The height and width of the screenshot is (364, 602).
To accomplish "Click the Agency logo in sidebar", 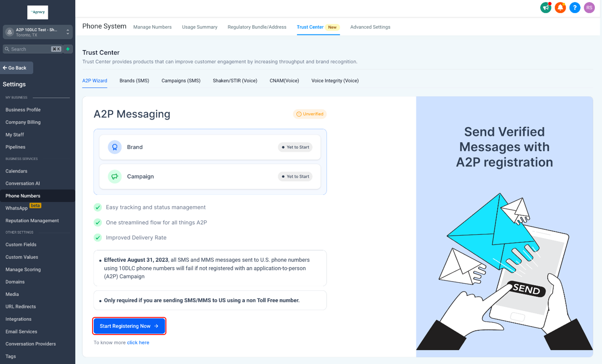I will point(37,12).
